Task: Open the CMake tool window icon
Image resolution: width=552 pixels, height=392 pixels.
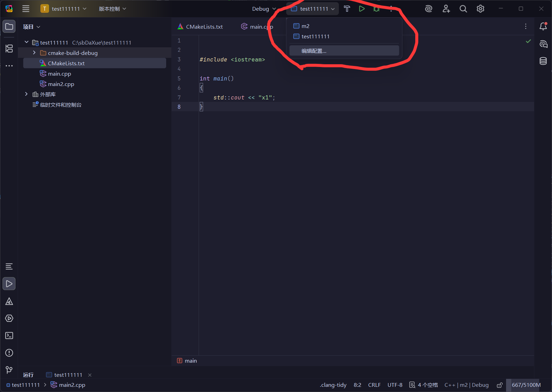Action: [x=9, y=302]
